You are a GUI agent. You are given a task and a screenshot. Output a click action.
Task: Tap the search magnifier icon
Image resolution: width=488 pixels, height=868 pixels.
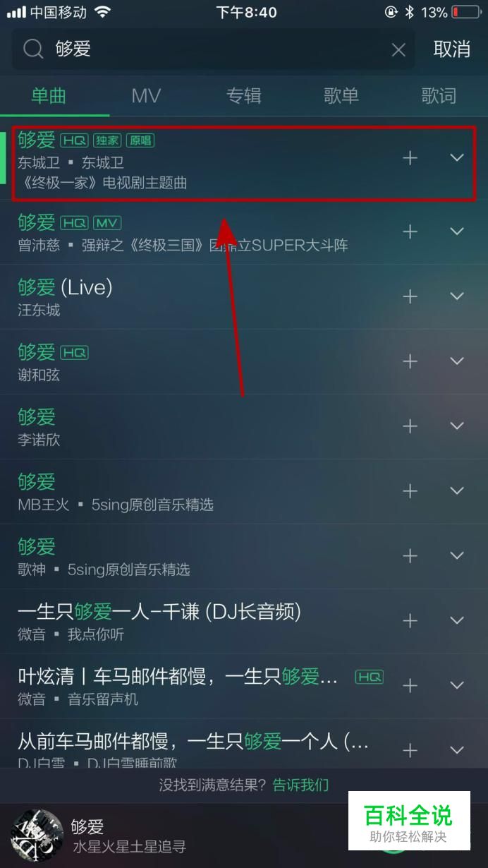(x=33, y=49)
